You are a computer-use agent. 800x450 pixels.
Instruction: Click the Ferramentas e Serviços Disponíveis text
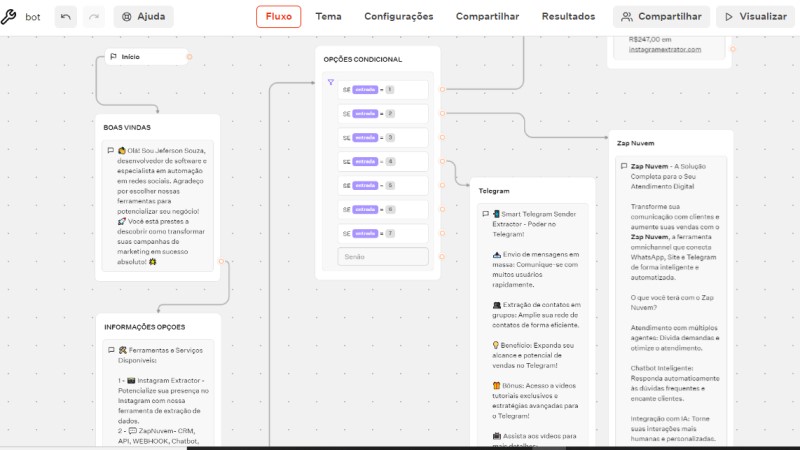tap(161, 355)
